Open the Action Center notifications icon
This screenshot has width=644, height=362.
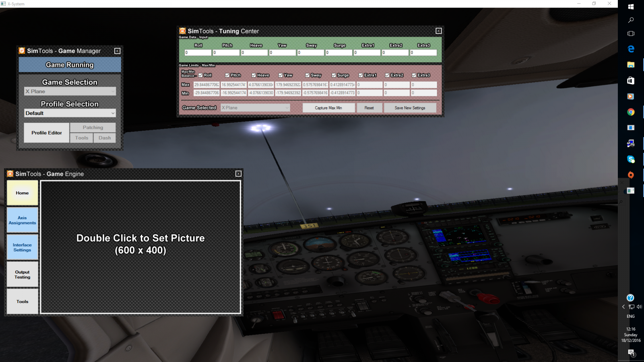pyautogui.click(x=631, y=353)
